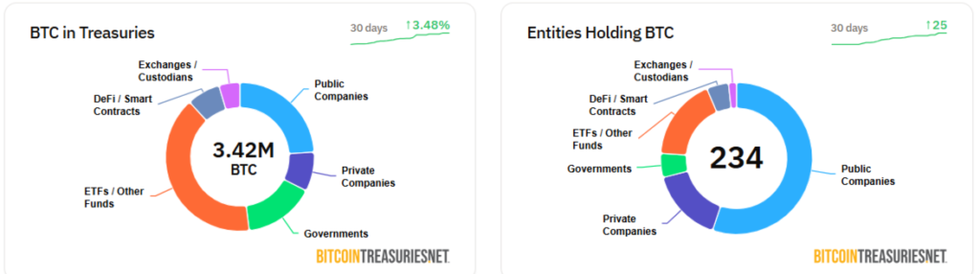Click the BTC in Treasuries title
Viewport: 980px width, 274px height.
(x=92, y=33)
